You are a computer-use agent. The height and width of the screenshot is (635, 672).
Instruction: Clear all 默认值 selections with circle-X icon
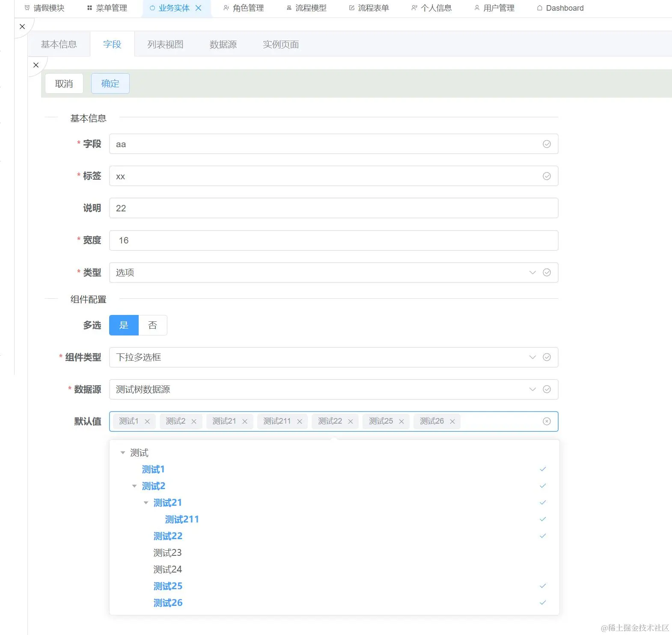pyautogui.click(x=547, y=421)
